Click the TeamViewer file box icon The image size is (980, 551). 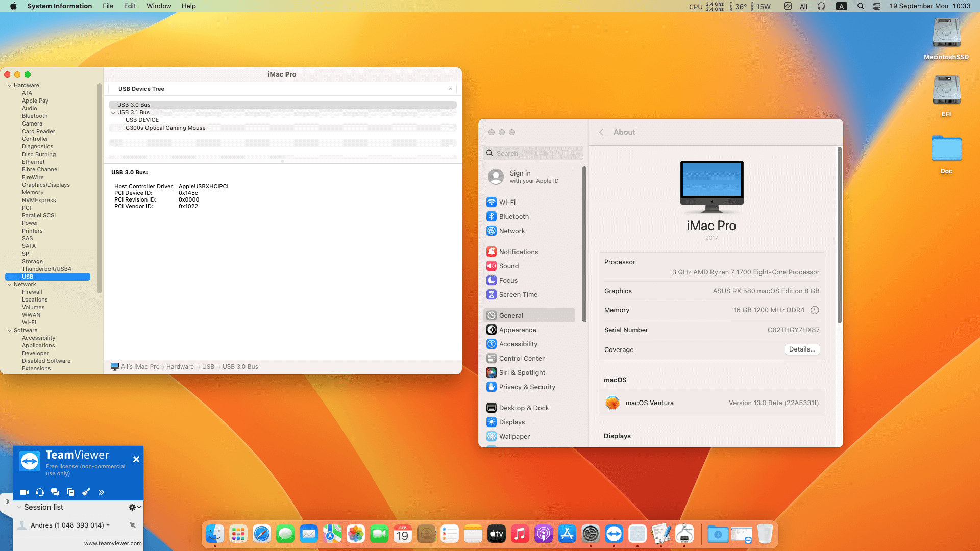click(x=70, y=492)
